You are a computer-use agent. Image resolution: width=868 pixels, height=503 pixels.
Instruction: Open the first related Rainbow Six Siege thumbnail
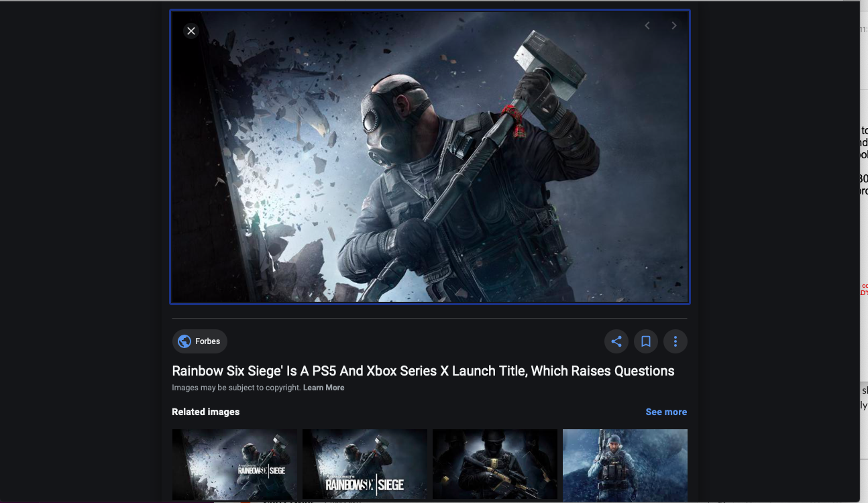click(x=234, y=464)
